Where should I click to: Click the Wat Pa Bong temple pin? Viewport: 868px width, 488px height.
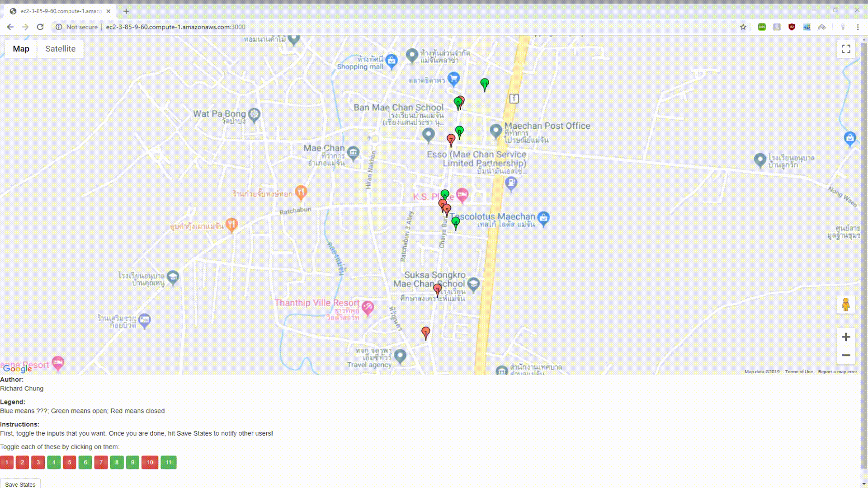(254, 114)
